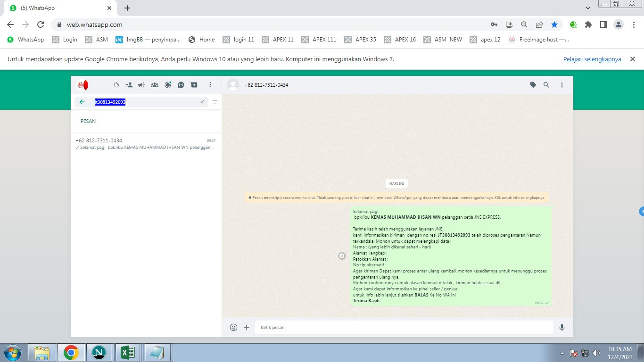644x362 pixels.
Task: Open the chat list filter icon
Action: click(215, 102)
